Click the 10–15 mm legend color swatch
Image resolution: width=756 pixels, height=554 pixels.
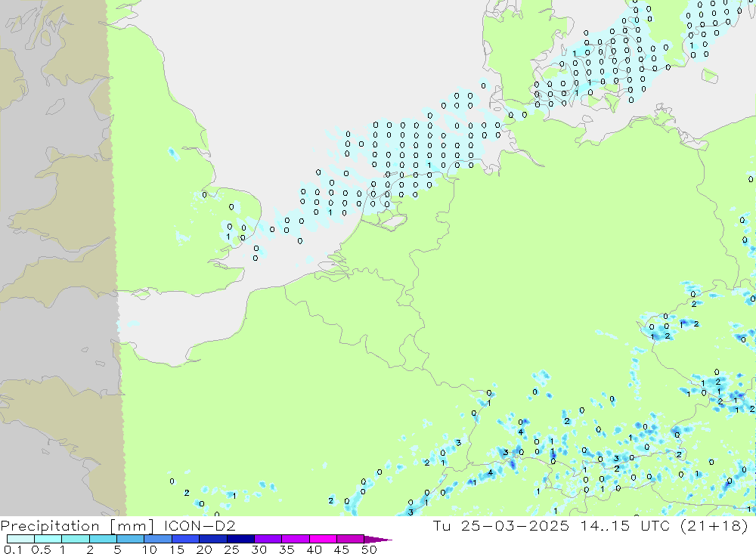(x=158, y=539)
